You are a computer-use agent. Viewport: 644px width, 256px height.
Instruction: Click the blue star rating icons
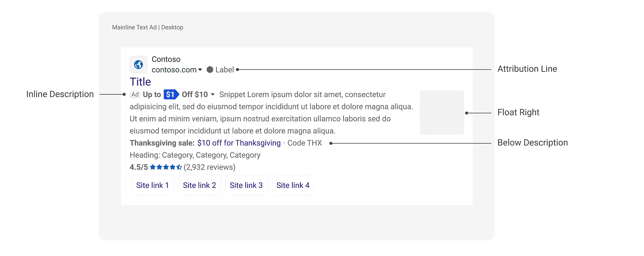tap(166, 167)
